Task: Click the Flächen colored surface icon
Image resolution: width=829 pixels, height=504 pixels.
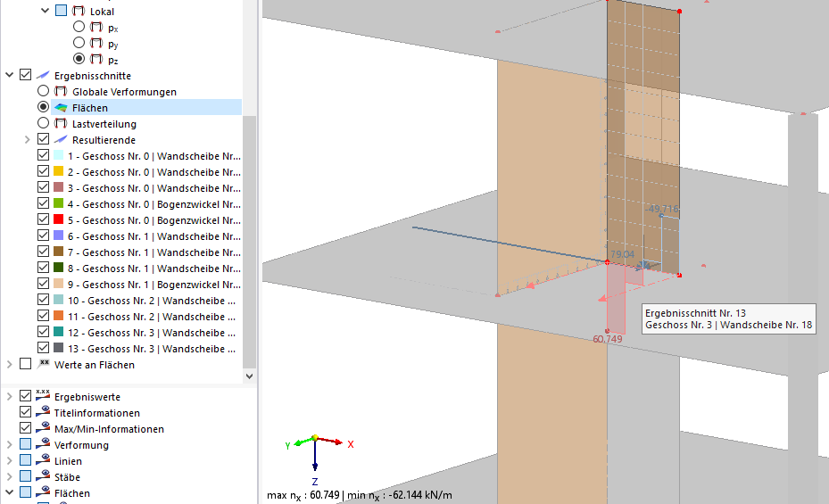Action: coord(61,107)
